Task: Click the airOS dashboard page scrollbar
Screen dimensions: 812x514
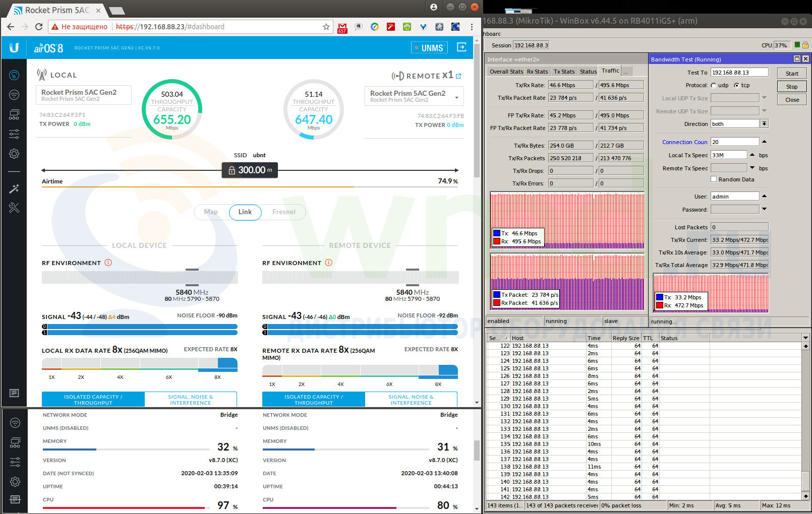Action: tap(477, 111)
